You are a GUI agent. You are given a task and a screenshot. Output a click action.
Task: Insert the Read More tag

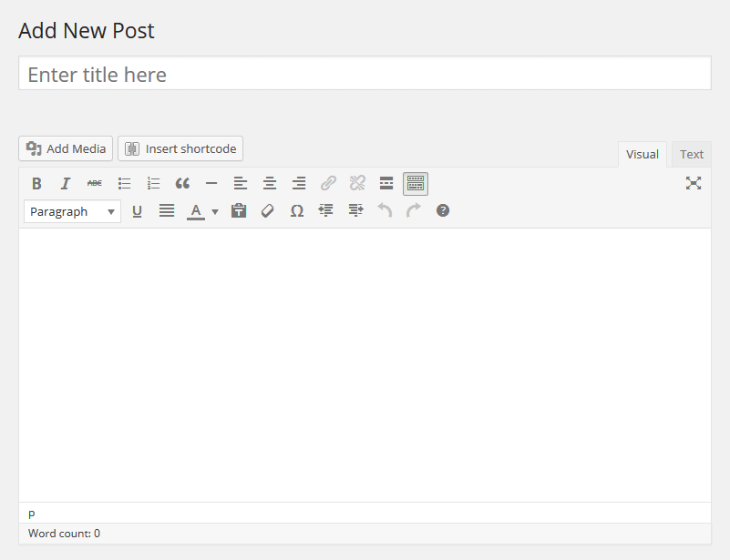coord(386,183)
